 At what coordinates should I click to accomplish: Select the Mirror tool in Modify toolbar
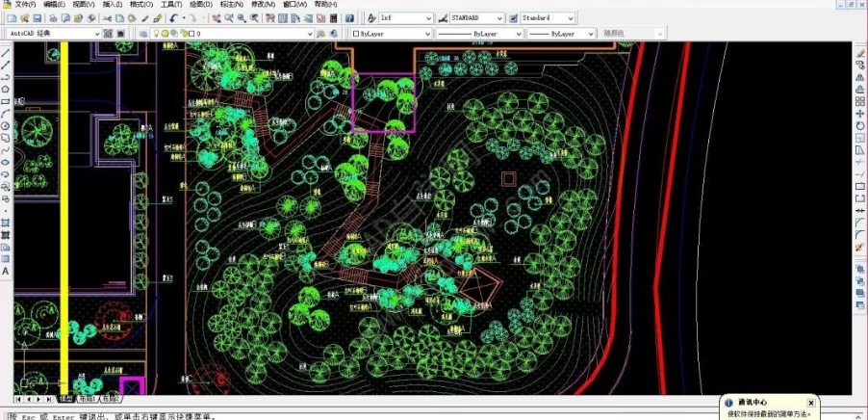point(860,78)
